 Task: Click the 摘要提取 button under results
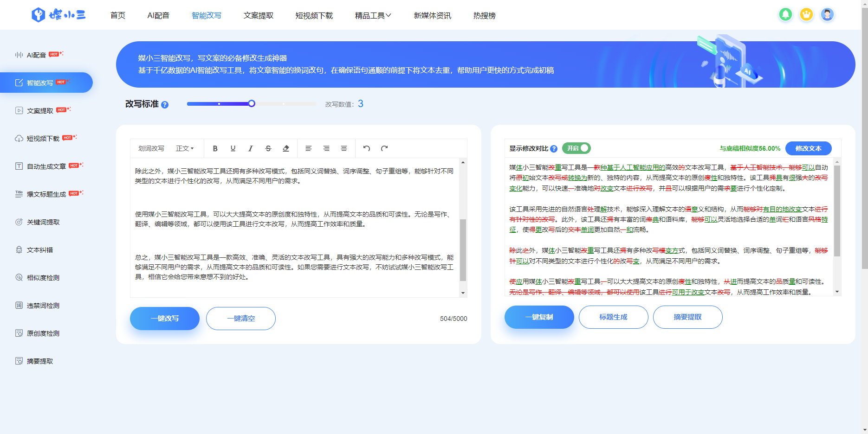tap(688, 317)
